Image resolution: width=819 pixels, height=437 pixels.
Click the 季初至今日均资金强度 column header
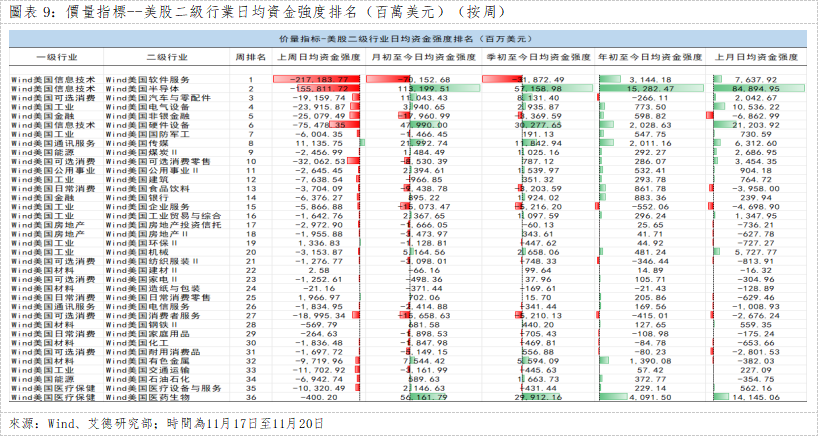[x=538, y=57]
